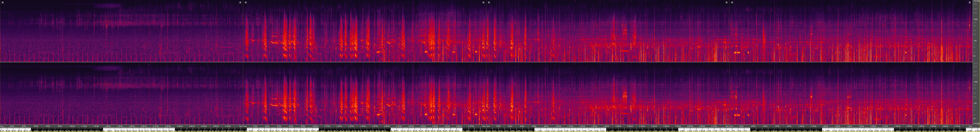Click the Hz label atop the frequency scale
The height and width of the screenshot is (132, 980).
tap(975, 1)
